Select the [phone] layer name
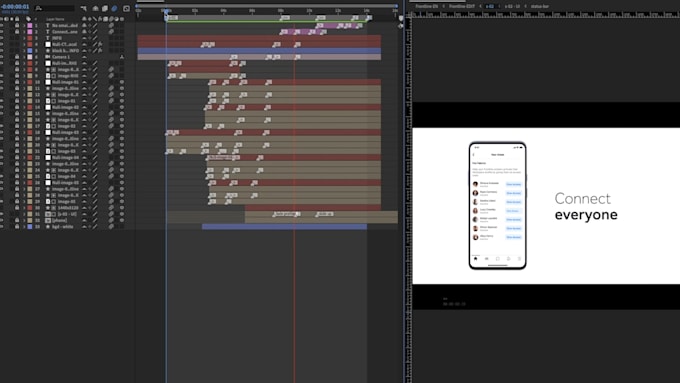Image resolution: width=680 pixels, height=383 pixels. [x=60, y=220]
